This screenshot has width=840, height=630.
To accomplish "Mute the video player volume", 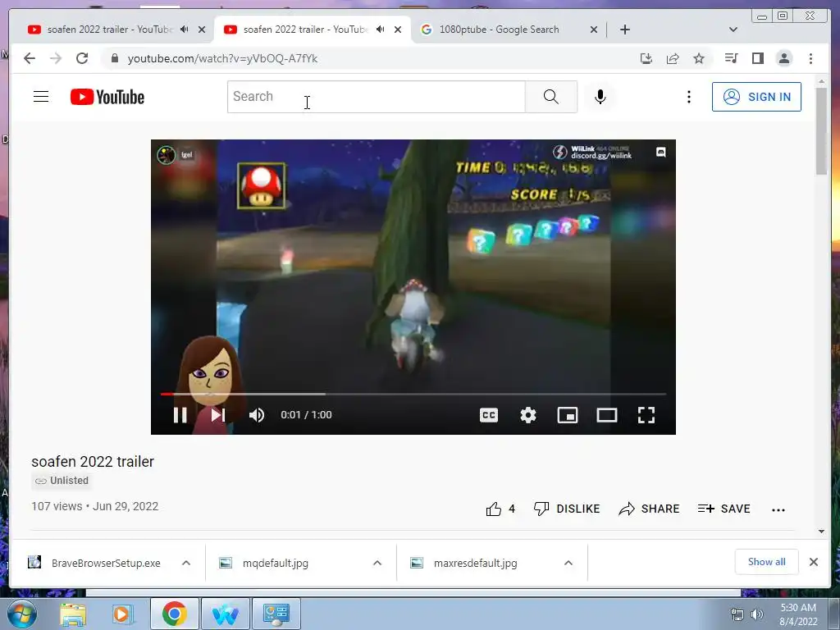I will pos(257,414).
